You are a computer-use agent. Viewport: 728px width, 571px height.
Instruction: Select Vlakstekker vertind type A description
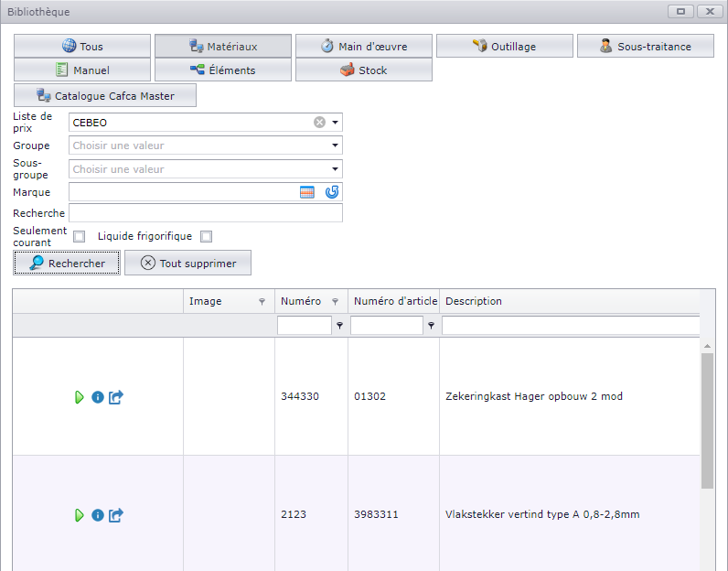pos(542,514)
